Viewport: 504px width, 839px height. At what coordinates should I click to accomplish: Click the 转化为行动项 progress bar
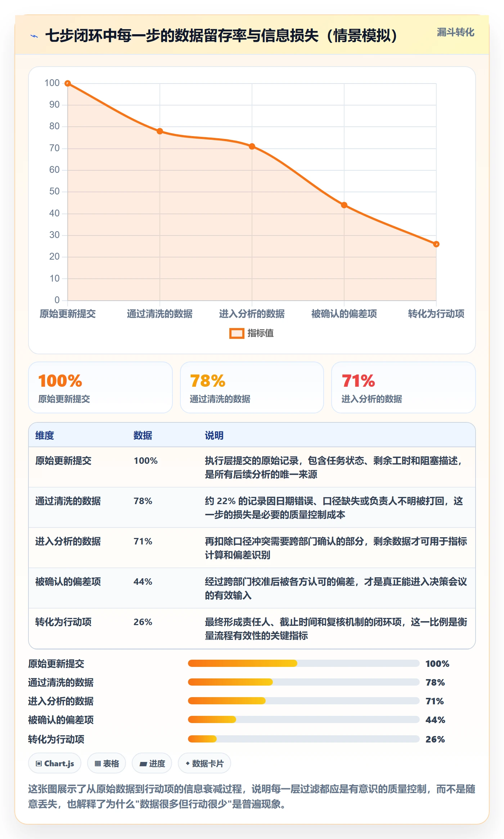tap(304, 739)
